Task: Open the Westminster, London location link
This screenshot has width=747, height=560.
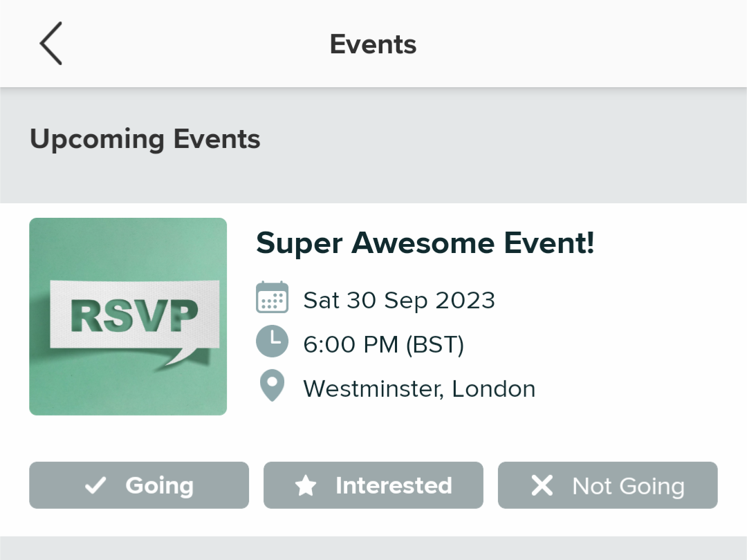Action: [419, 388]
